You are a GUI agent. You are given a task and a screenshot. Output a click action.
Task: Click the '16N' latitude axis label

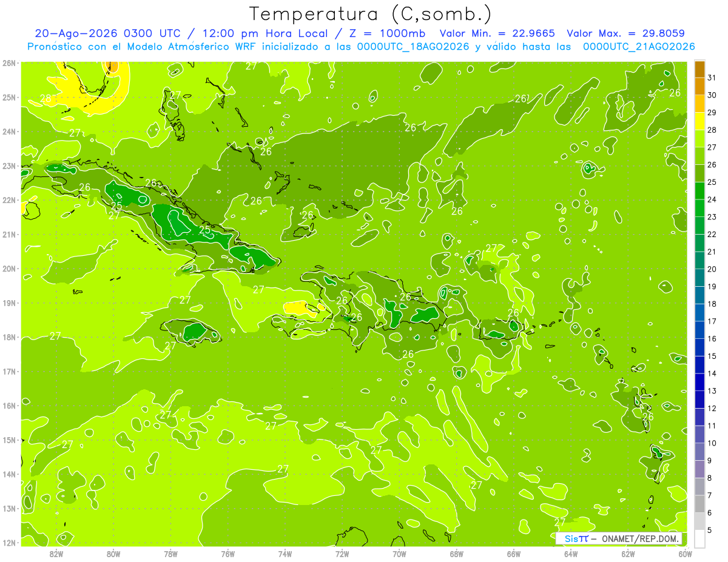click(x=8, y=406)
